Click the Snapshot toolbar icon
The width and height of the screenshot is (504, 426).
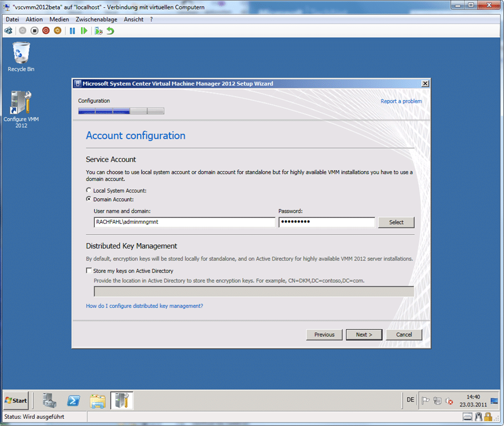(99, 31)
